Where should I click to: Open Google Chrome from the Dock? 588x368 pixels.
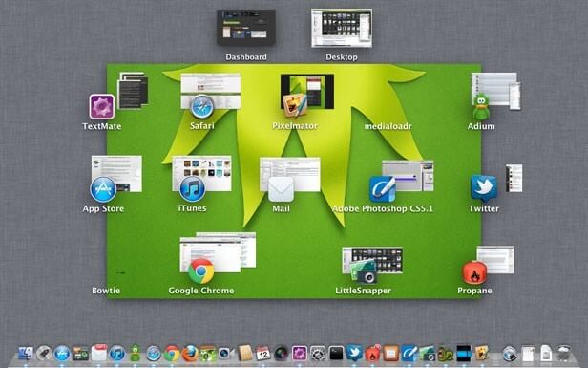[x=172, y=354]
